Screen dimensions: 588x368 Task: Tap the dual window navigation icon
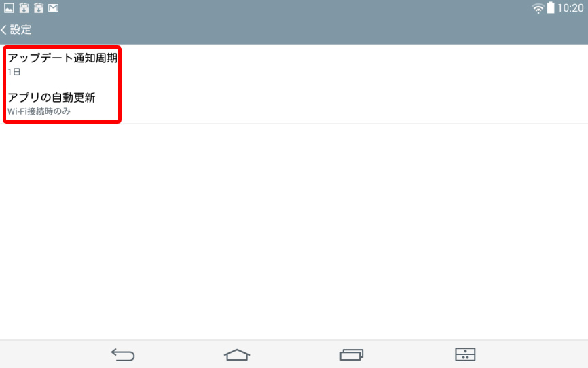[x=465, y=354]
